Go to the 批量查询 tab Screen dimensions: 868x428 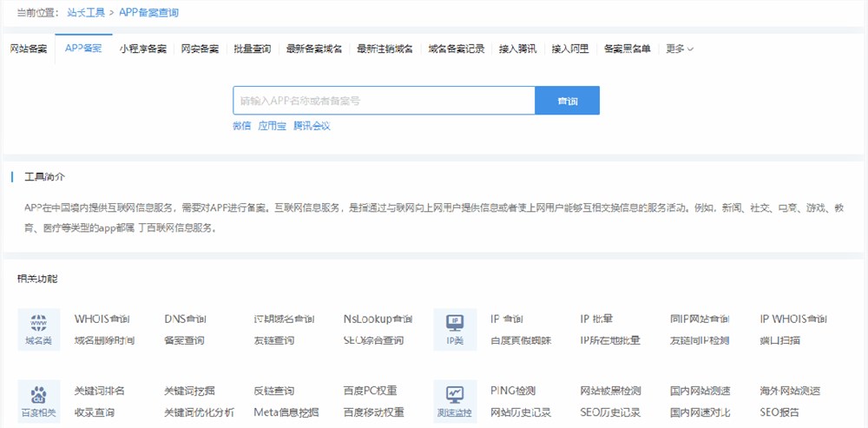(x=253, y=49)
